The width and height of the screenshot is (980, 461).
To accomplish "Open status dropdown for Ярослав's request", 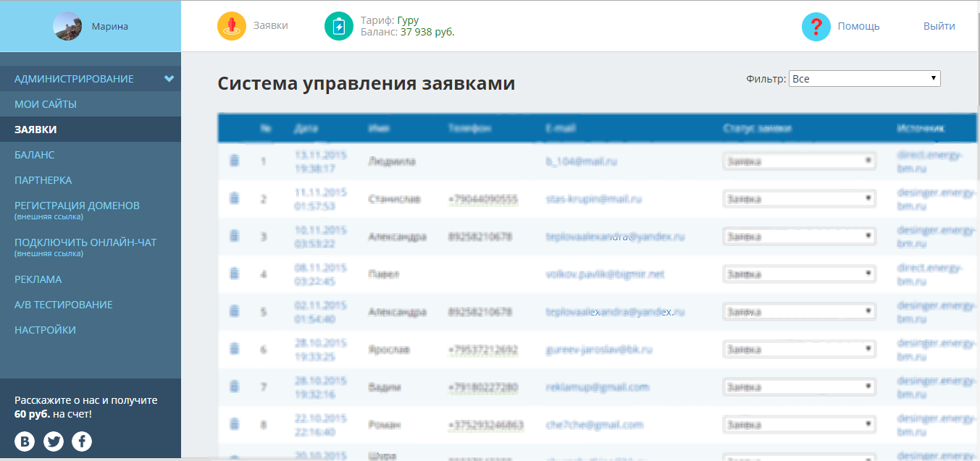I will point(799,349).
